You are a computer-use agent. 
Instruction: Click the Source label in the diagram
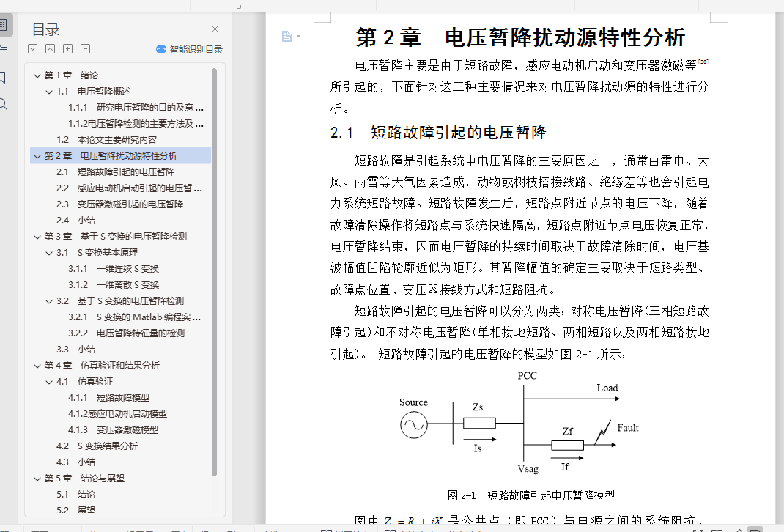tap(413, 402)
